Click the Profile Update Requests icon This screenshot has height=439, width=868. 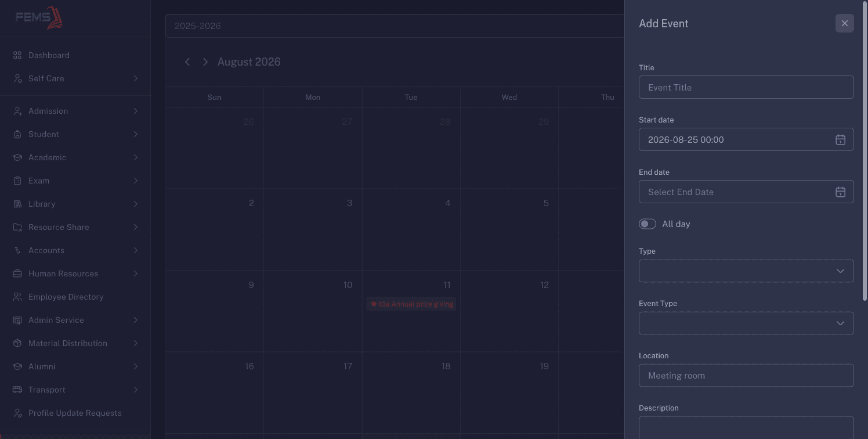click(x=17, y=413)
